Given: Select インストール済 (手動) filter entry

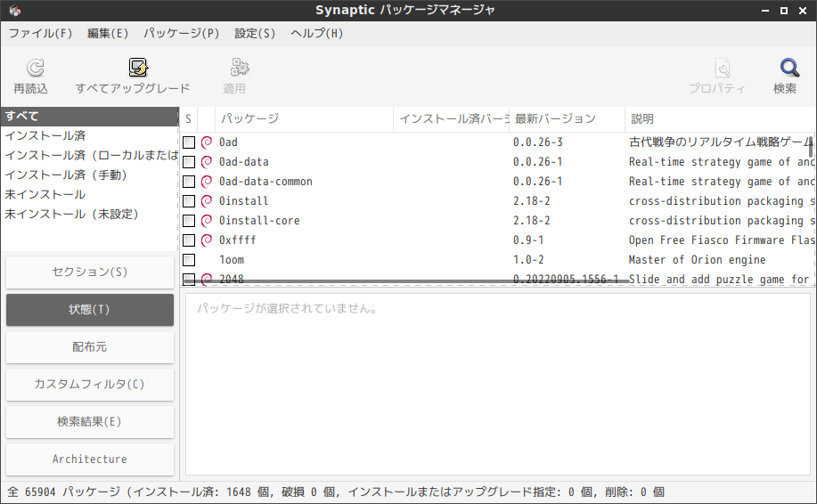Looking at the screenshot, I should tap(90, 175).
